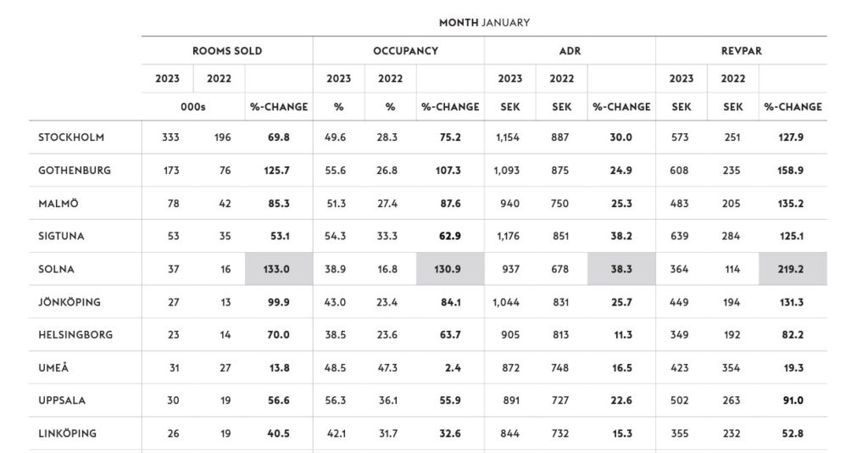Click highlighted 38.3 ADR change cell
This screenshot has width=868, height=453.
click(621, 269)
